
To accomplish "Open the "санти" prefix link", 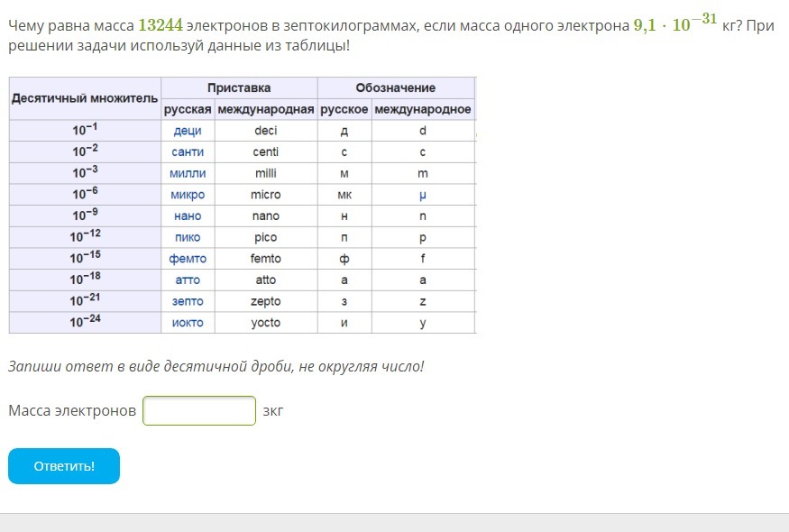I will [x=188, y=152].
